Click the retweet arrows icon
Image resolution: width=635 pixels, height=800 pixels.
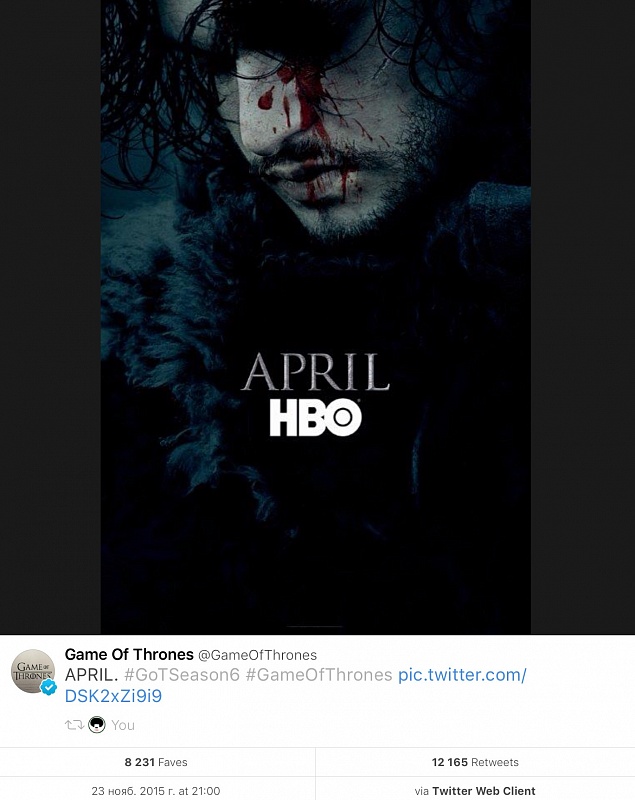tap(74, 725)
